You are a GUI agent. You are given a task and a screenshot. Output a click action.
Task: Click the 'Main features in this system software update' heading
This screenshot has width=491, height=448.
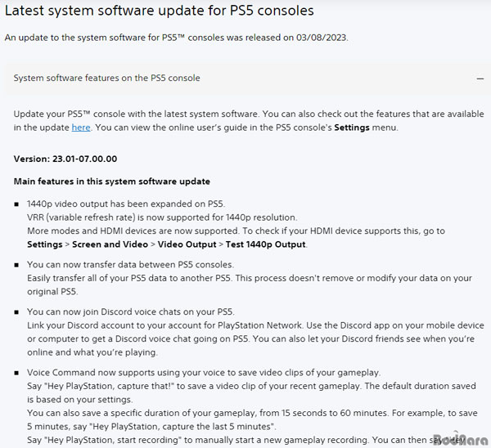point(112,181)
